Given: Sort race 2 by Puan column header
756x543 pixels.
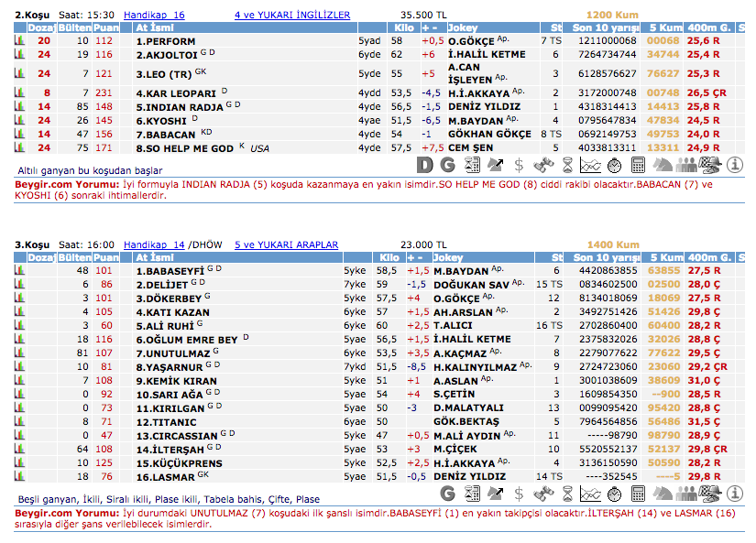Looking at the screenshot, I should click(106, 28).
